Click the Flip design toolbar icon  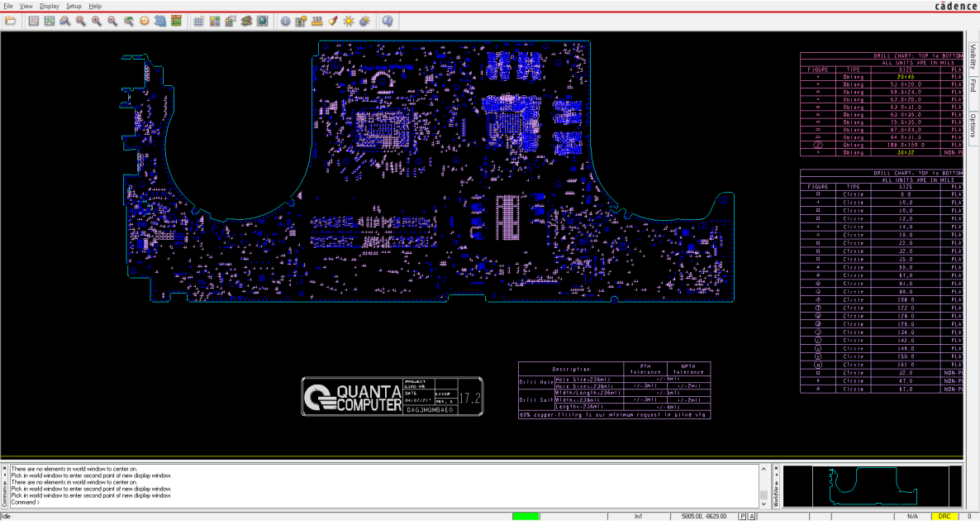pos(176,22)
